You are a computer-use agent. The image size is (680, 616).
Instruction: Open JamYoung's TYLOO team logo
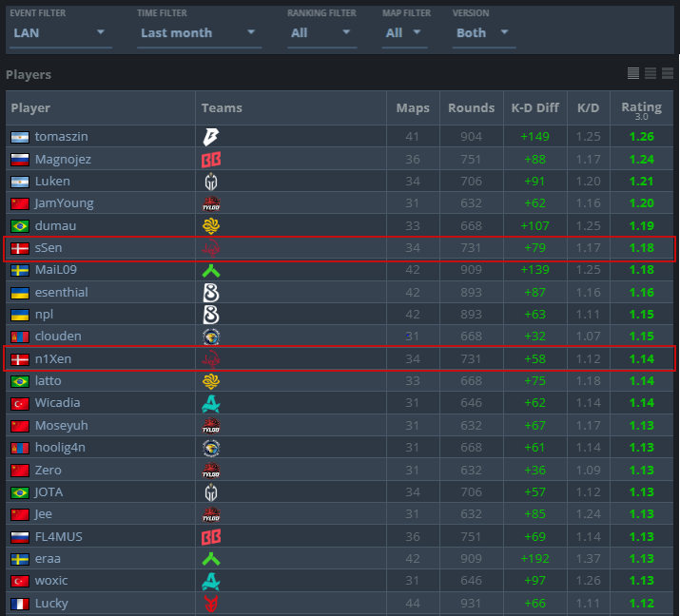click(211, 203)
